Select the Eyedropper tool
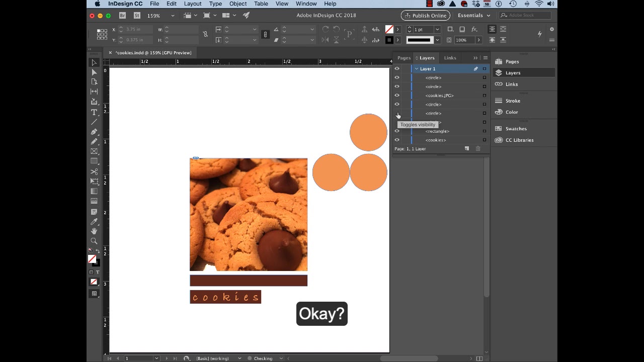Image resolution: width=644 pixels, height=362 pixels. pyautogui.click(x=94, y=222)
